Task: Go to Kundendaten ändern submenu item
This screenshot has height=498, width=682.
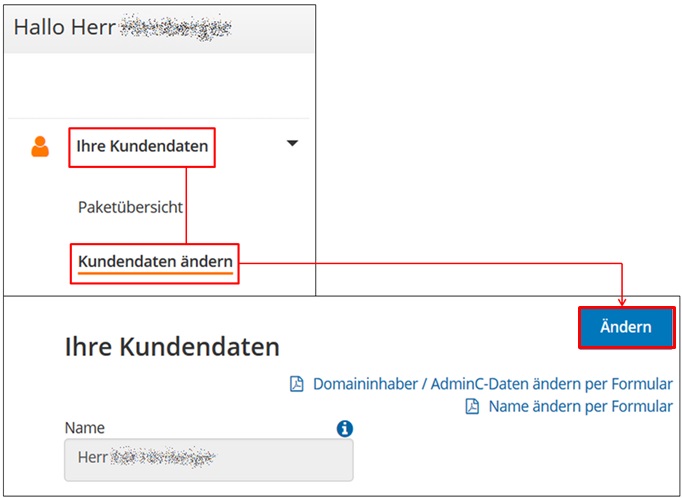Action: tap(155, 262)
